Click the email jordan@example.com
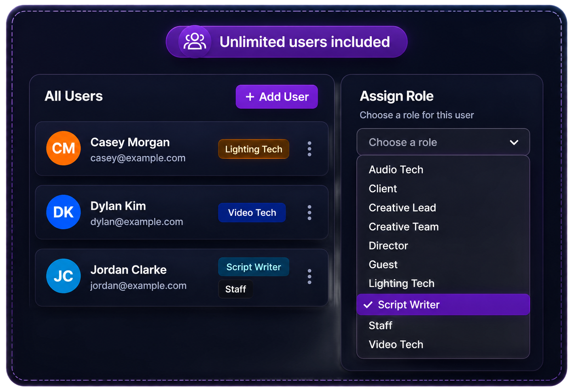 pyautogui.click(x=138, y=286)
